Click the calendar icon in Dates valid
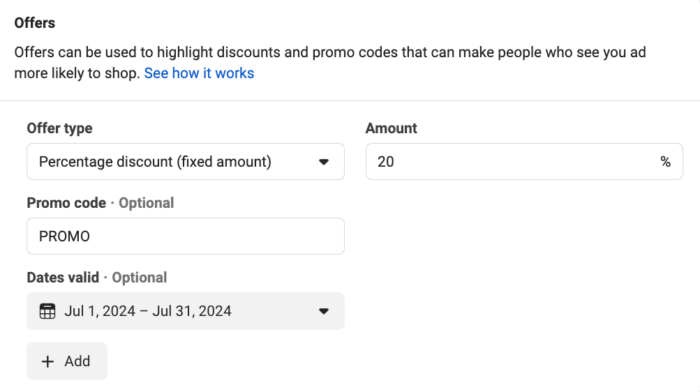 (47, 311)
